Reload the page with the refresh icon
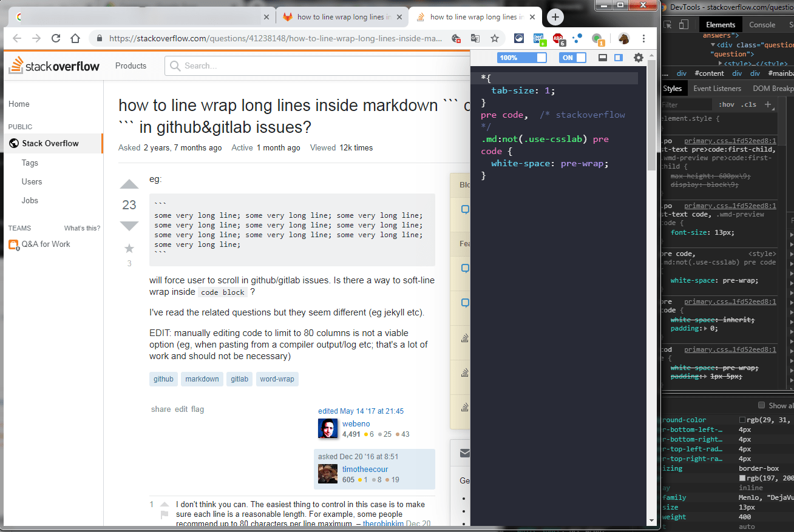Viewport: 794px width, 532px height. [56, 38]
